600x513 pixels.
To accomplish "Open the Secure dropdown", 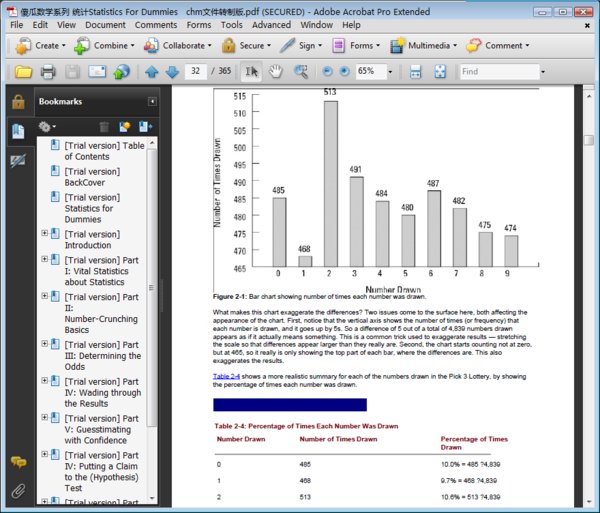I will tap(246, 46).
